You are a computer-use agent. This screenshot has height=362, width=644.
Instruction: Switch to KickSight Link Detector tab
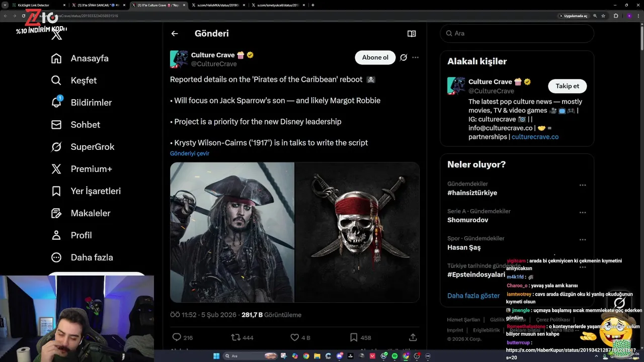pyautogui.click(x=38, y=5)
